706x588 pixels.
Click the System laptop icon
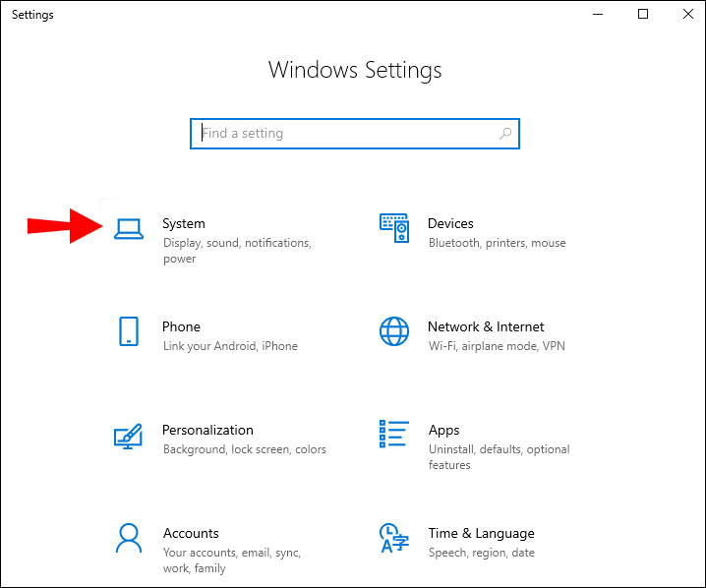pyautogui.click(x=129, y=228)
